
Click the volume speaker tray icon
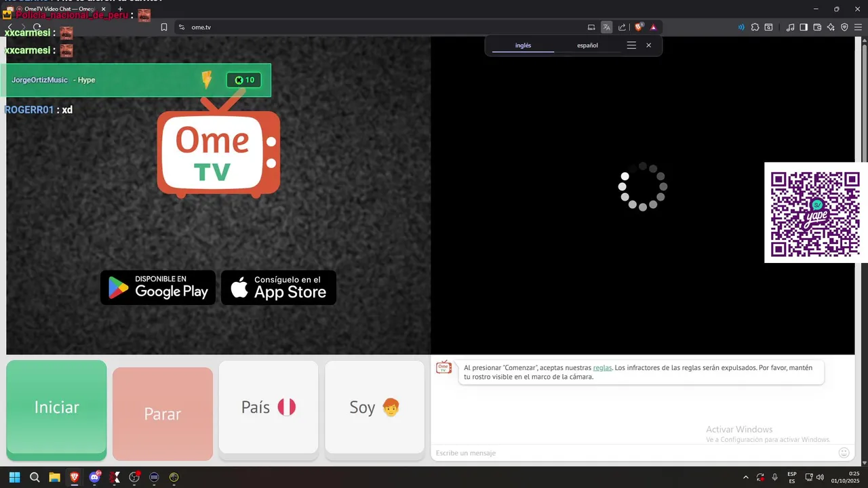(x=821, y=477)
